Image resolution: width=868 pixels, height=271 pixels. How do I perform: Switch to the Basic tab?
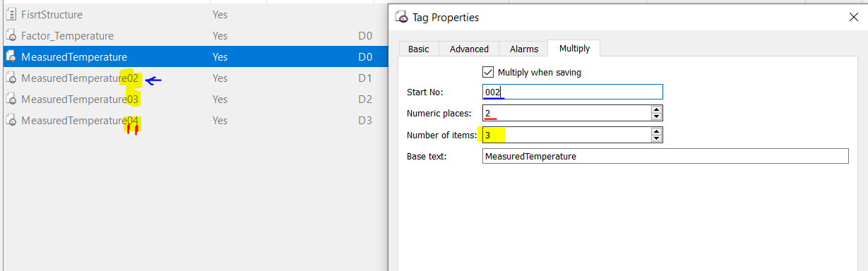418,49
